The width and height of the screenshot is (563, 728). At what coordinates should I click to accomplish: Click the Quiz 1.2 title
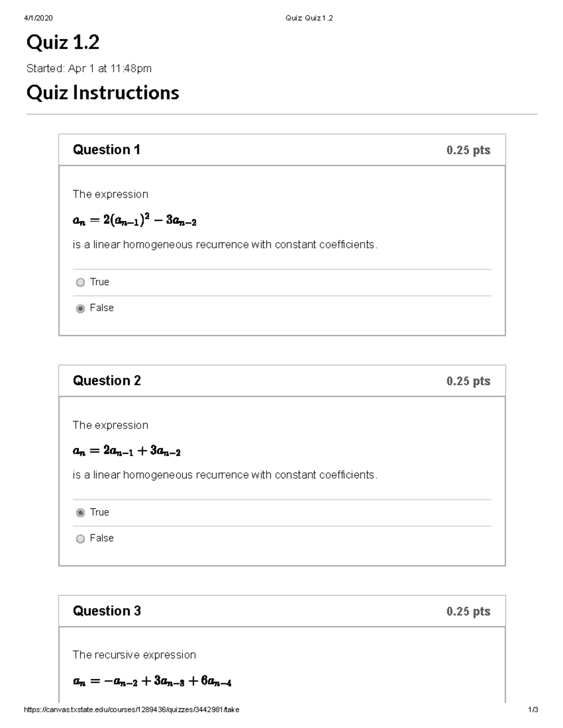63,43
